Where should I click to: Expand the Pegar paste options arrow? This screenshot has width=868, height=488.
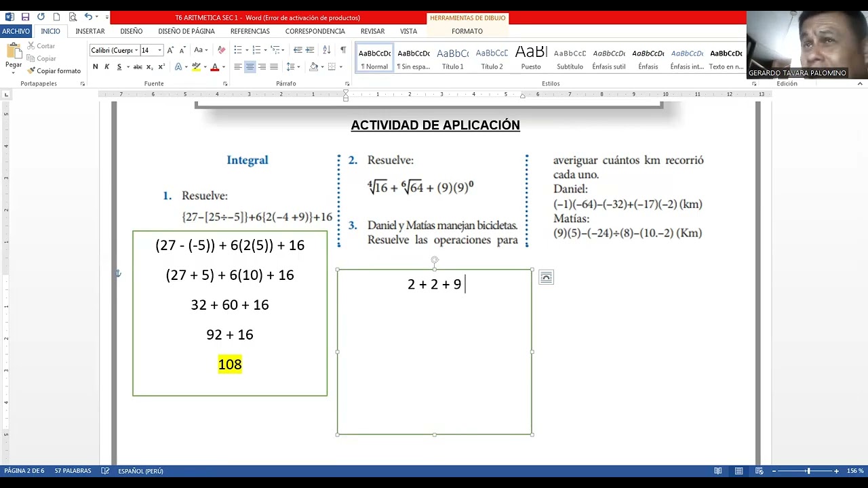(14, 72)
